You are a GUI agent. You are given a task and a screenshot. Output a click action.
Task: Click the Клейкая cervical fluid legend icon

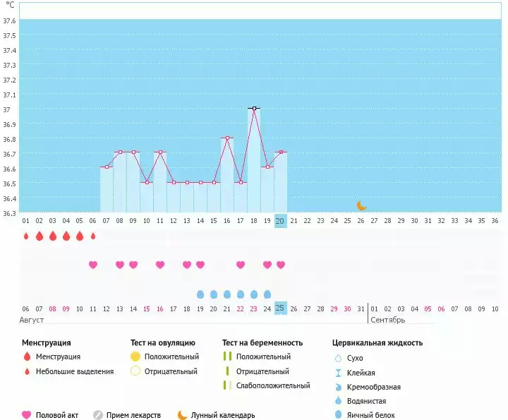pyautogui.click(x=339, y=373)
